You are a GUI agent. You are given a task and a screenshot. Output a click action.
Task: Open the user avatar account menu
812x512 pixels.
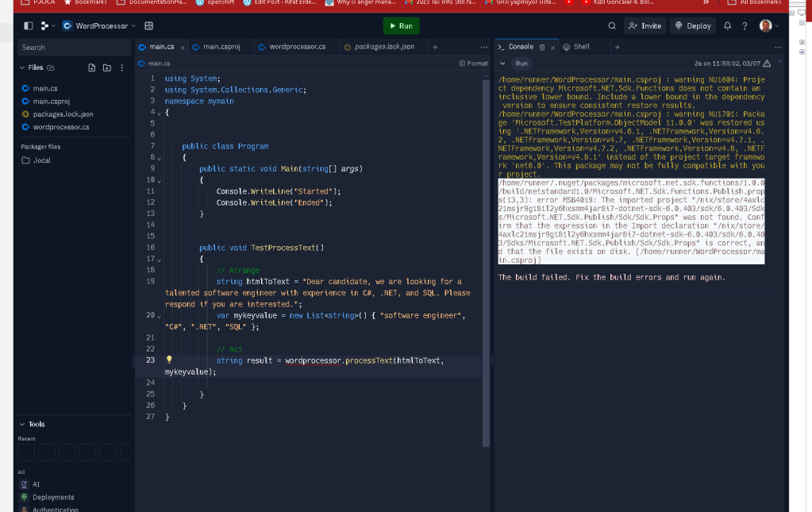(768, 26)
